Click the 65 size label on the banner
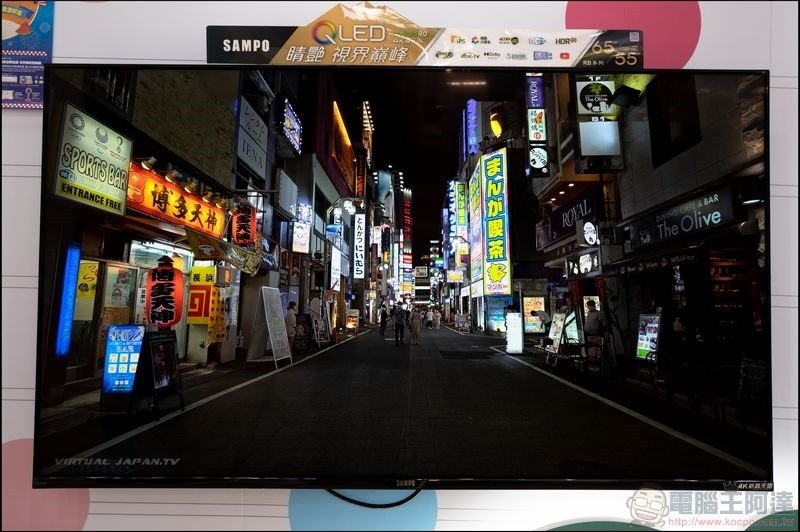The height and width of the screenshot is (532, 800). point(603,47)
